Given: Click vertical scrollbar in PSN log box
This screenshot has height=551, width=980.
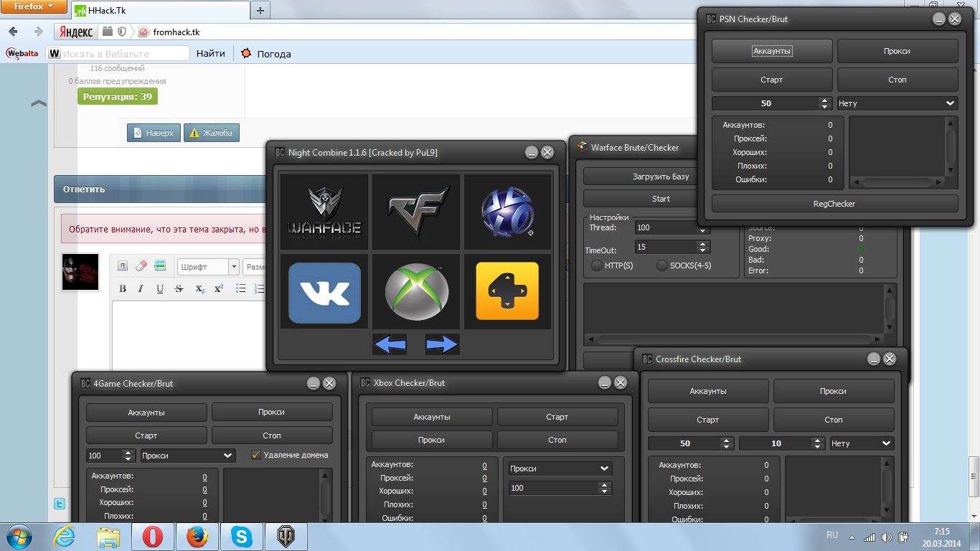Looking at the screenshot, I should coord(951,147).
